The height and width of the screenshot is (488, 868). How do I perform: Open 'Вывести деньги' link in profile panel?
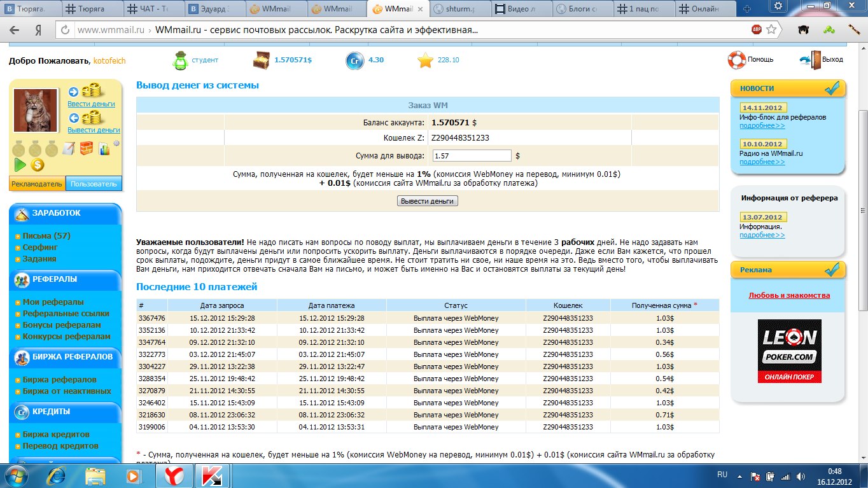94,130
